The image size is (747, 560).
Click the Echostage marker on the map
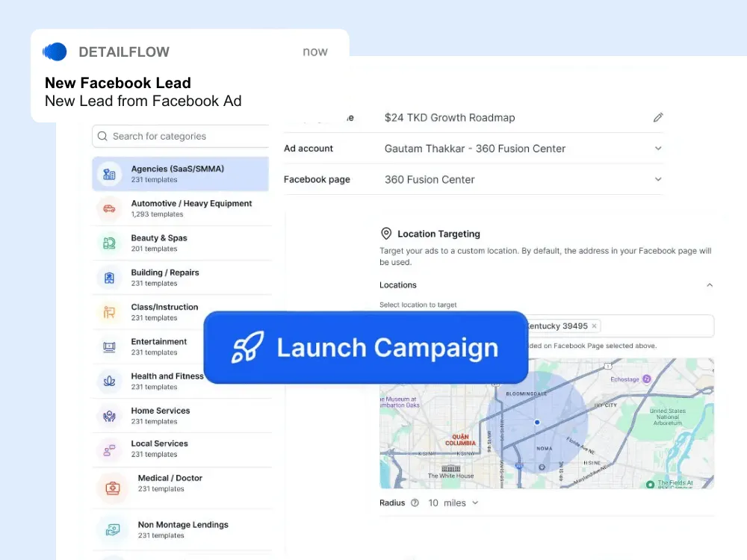(x=646, y=379)
